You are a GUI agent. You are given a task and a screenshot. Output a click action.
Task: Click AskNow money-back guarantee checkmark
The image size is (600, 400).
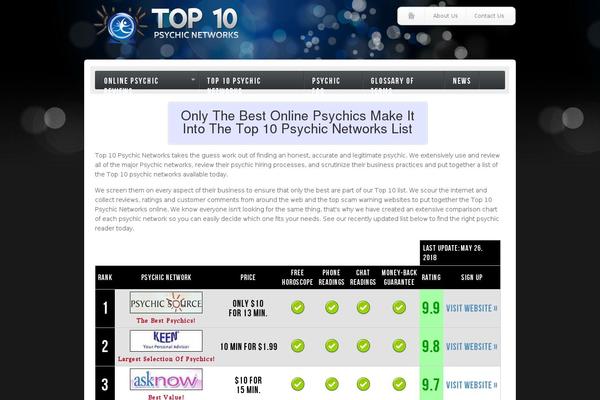(399, 384)
